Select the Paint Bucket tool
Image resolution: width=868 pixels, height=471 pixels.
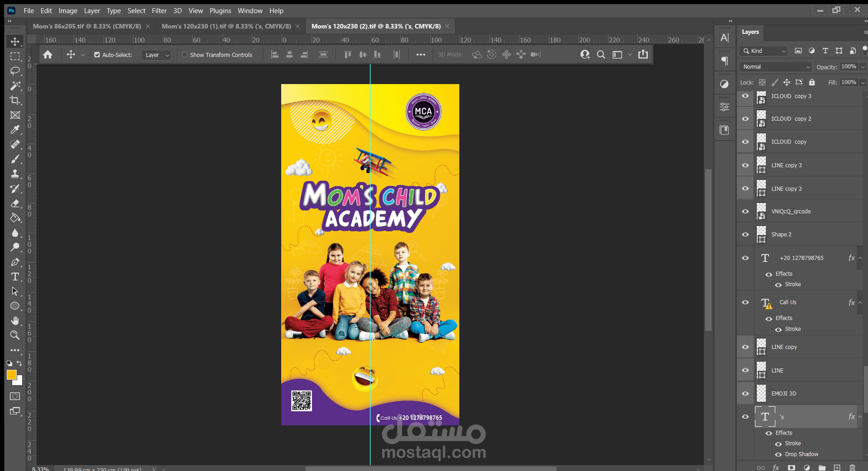tap(15, 218)
